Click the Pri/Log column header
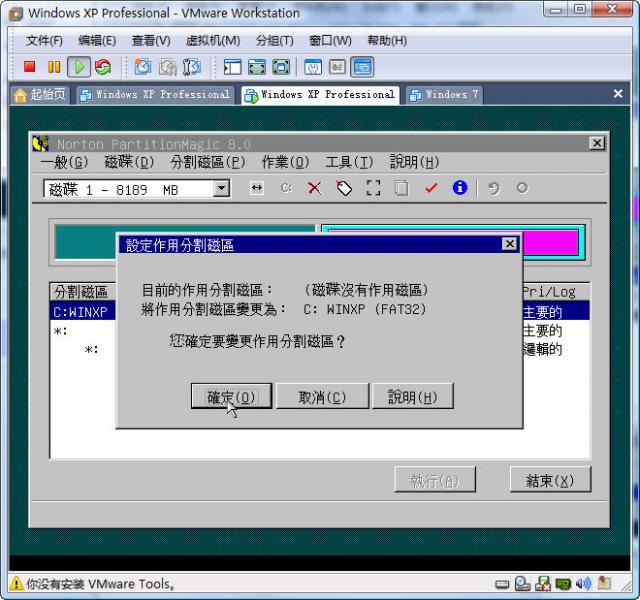This screenshot has height=600, width=640. [x=549, y=292]
